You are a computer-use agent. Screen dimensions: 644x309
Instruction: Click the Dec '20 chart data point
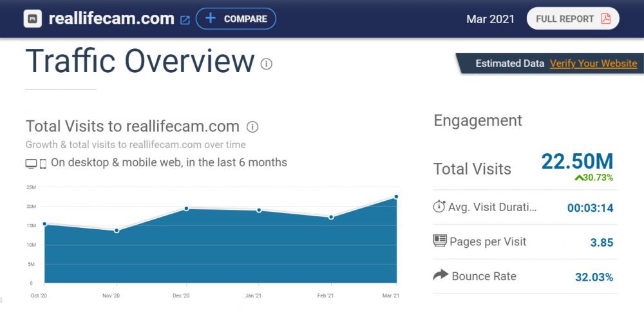tap(186, 209)
